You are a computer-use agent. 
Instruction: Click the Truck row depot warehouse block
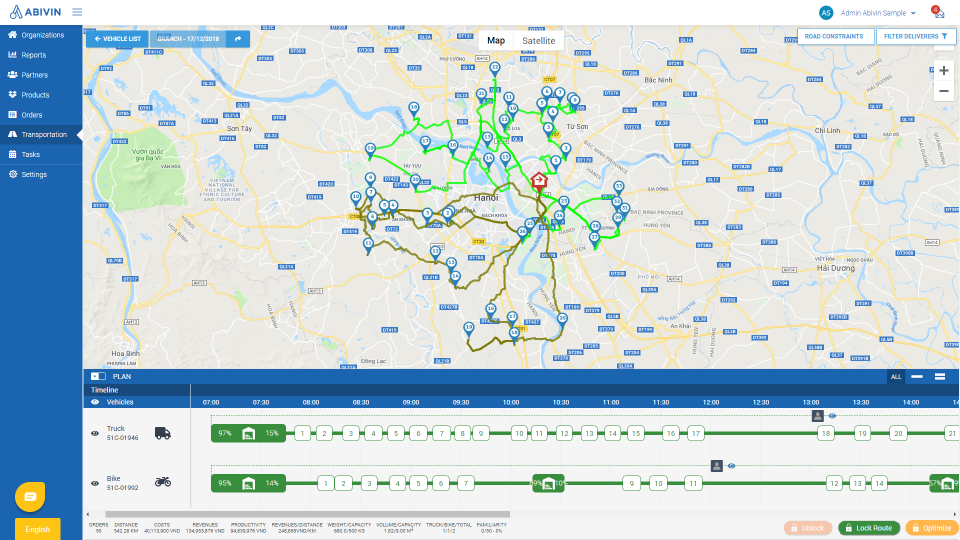[x=248, y=433]
